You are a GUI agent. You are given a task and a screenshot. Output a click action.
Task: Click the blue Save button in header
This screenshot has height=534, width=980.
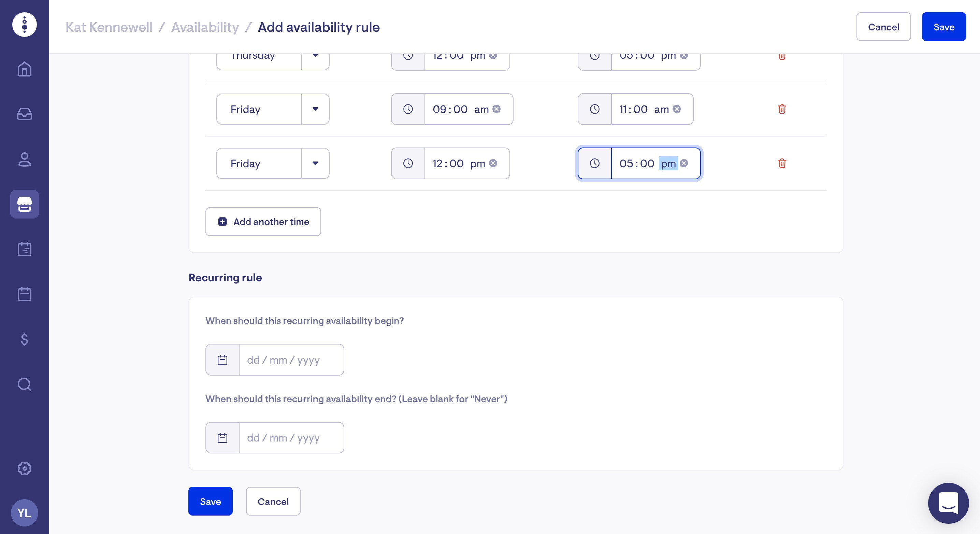[x=943, y=27]
